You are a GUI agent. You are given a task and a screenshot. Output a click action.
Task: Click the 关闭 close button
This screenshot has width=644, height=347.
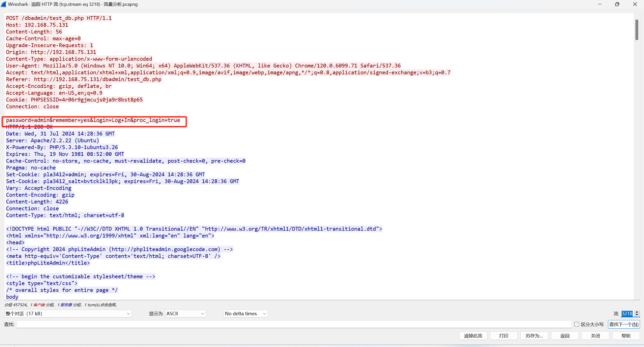(x=595, y=336)
